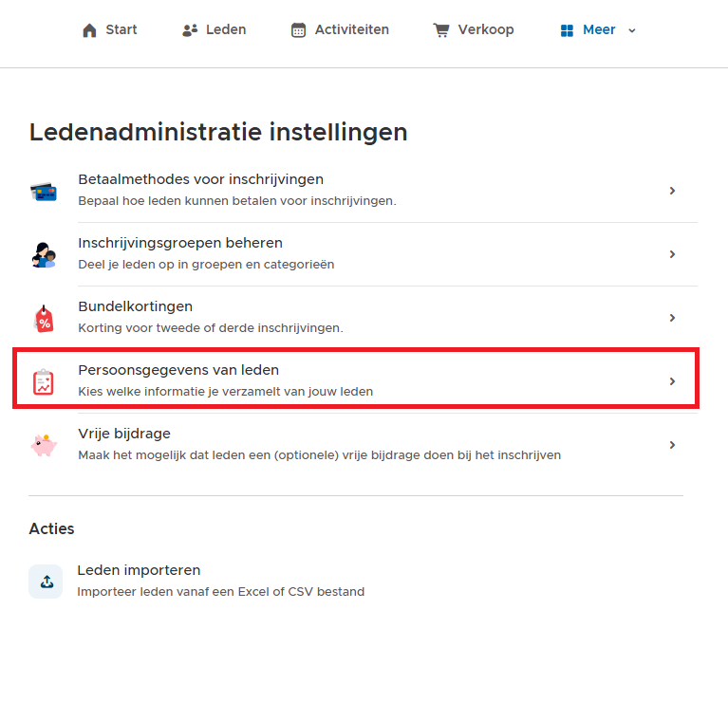Open chevron on Bundelkortingen row

pyautogui.click(x=672, y=318)
